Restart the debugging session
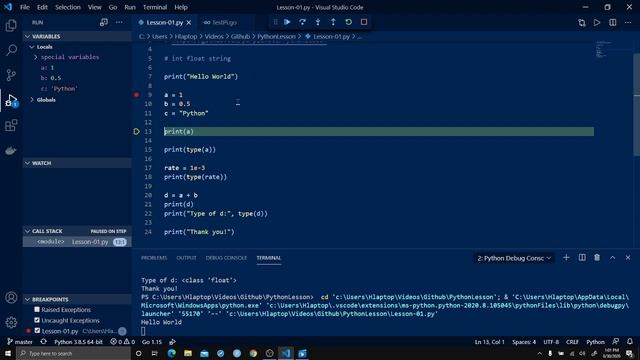This screenshot has width=640, height=360. [349, 22]
